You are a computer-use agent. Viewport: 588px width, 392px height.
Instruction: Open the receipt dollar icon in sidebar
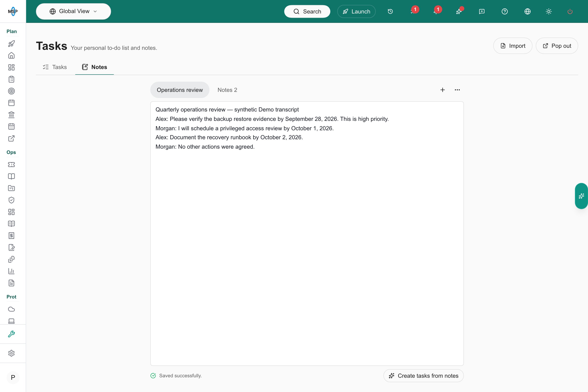click(x=11, y=235)
